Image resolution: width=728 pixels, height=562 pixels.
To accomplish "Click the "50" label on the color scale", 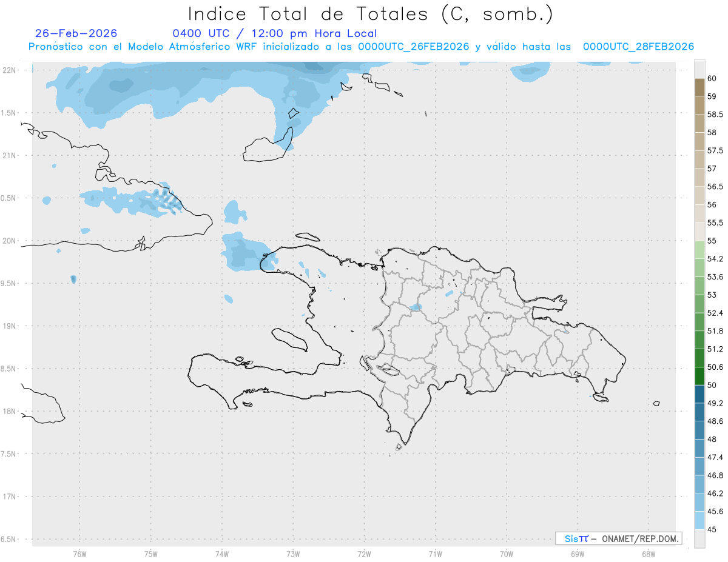I will click(712, 385).
